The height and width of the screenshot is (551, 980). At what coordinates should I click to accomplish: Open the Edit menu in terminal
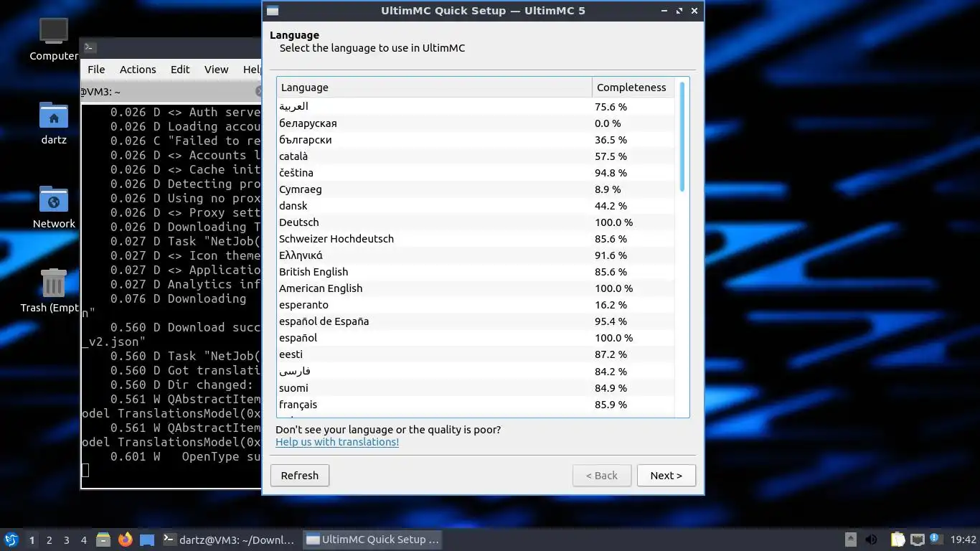(180, 70)
